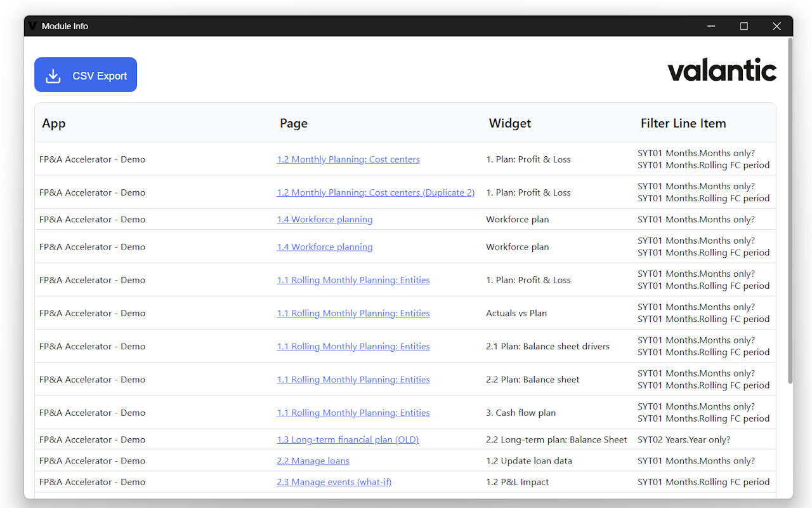Click the Filter Line Item column header
The image size is (812, 508).
tap(683, 123)
